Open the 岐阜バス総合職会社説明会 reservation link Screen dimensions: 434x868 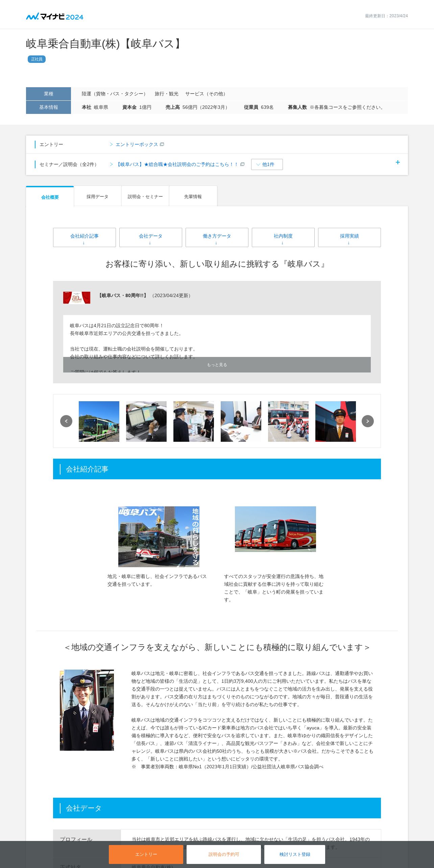[177, 164]
